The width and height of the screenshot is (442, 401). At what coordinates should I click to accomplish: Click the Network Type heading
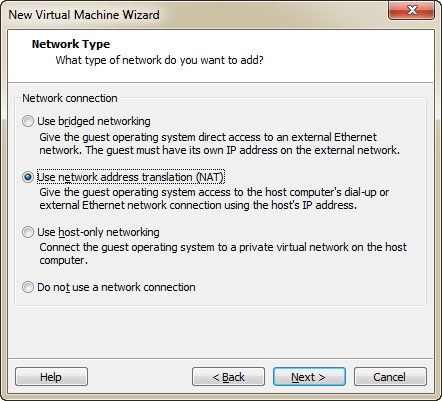[x=71, y=44]
